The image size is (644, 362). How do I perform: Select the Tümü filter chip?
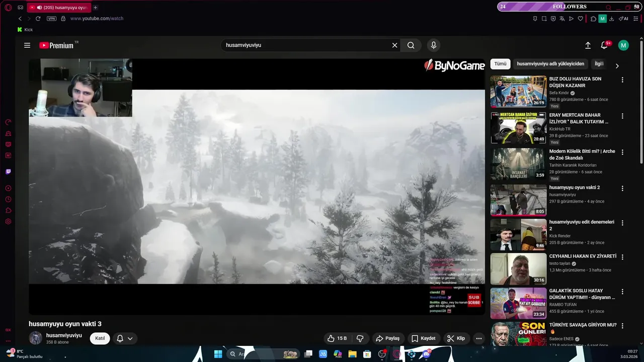[500, 64]
